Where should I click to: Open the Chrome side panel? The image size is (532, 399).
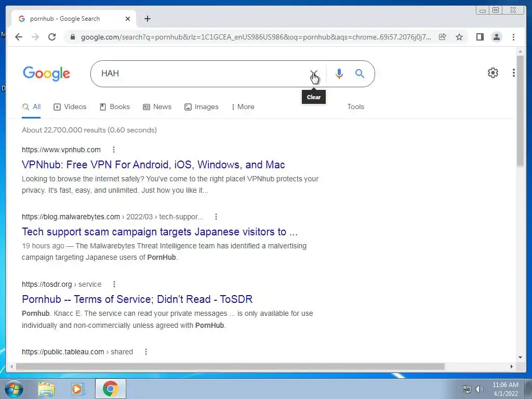tap(480, 37)
